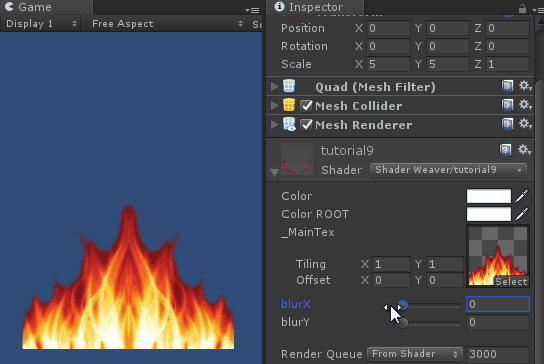This screenshot has width=544, height=364.
Task: Open the white Color ROOT swatch
Action: coord(488,214)
